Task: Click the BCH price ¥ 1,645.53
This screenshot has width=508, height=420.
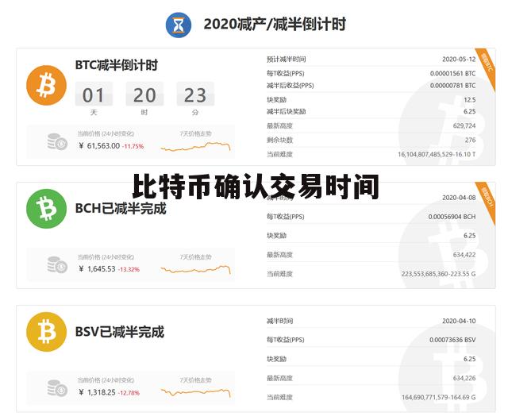Action: coord(97,269)
